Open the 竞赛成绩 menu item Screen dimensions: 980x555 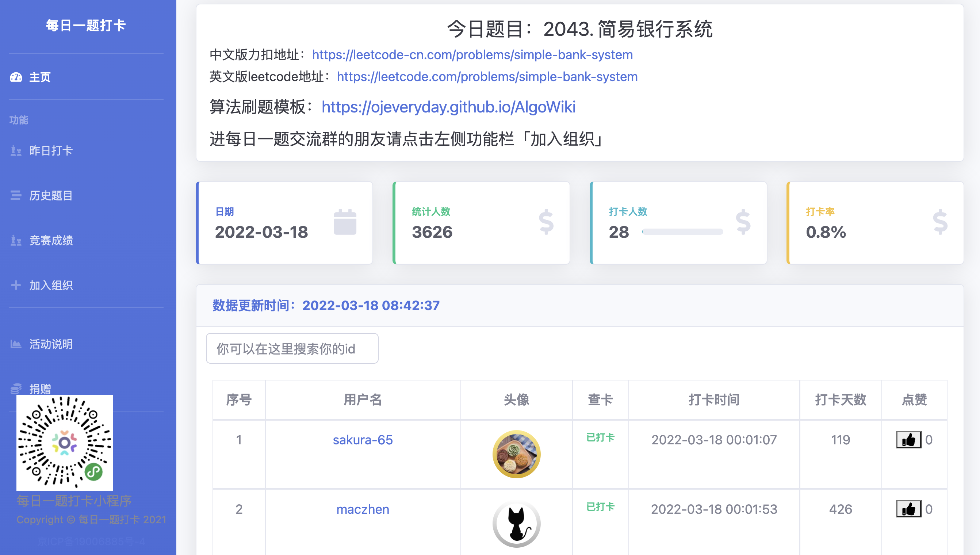(51, 241)
